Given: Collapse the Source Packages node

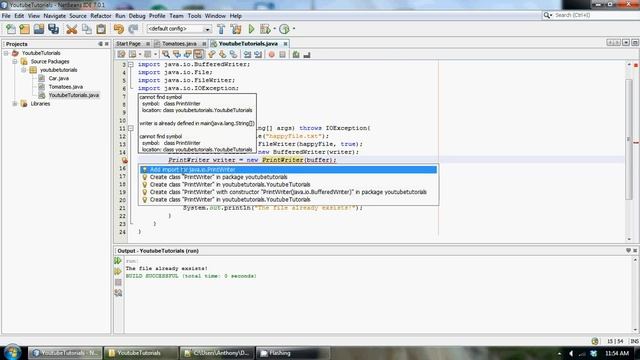Looking at the screenshot, I should point(15,62).
